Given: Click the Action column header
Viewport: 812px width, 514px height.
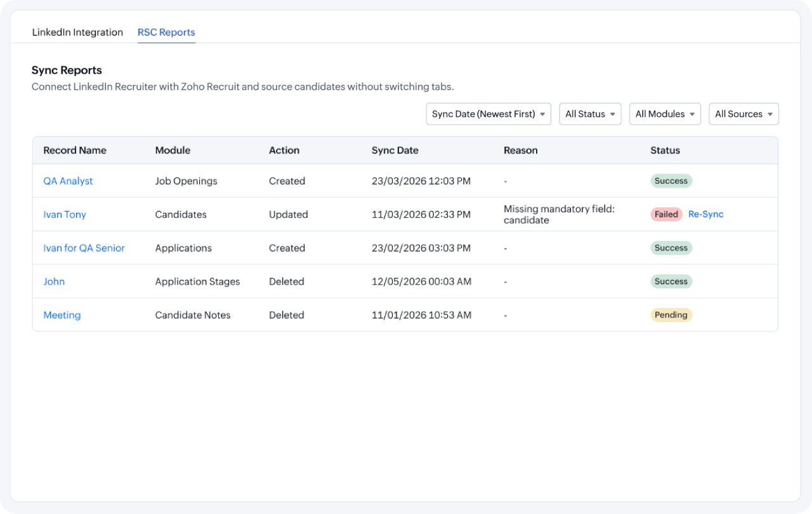Looking at the screenshot, I should [x=284, y=151].
